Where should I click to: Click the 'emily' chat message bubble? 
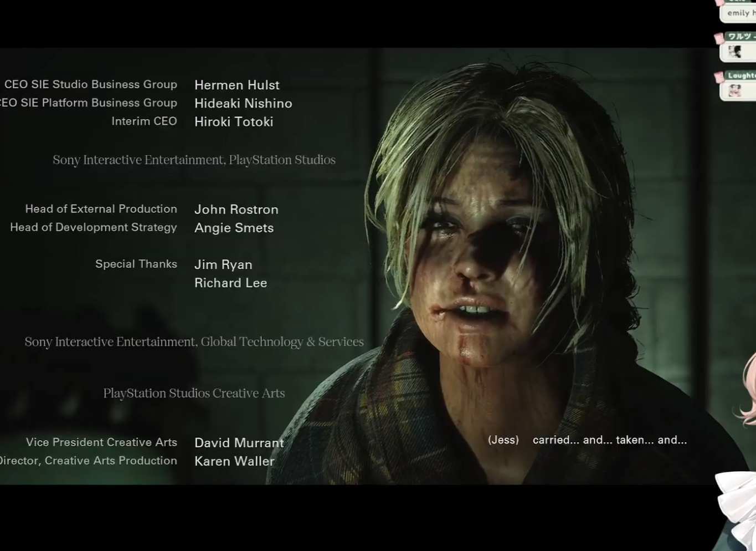(738, 13)
